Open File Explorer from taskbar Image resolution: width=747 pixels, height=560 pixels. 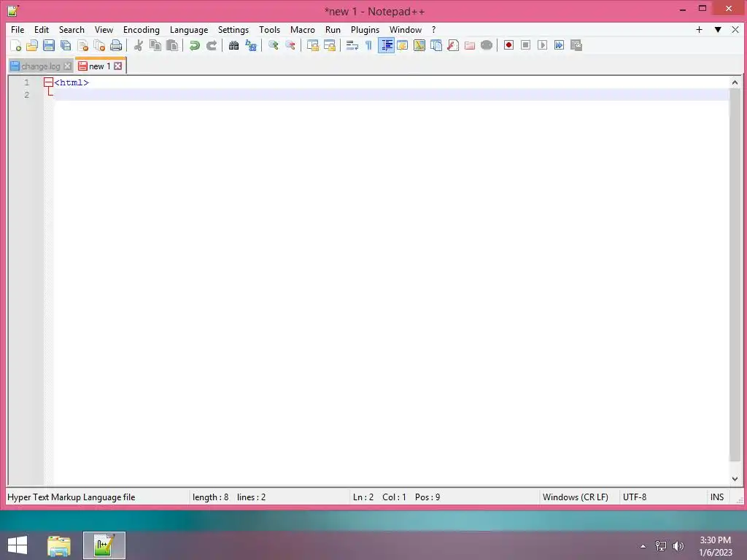pos(58,545)
